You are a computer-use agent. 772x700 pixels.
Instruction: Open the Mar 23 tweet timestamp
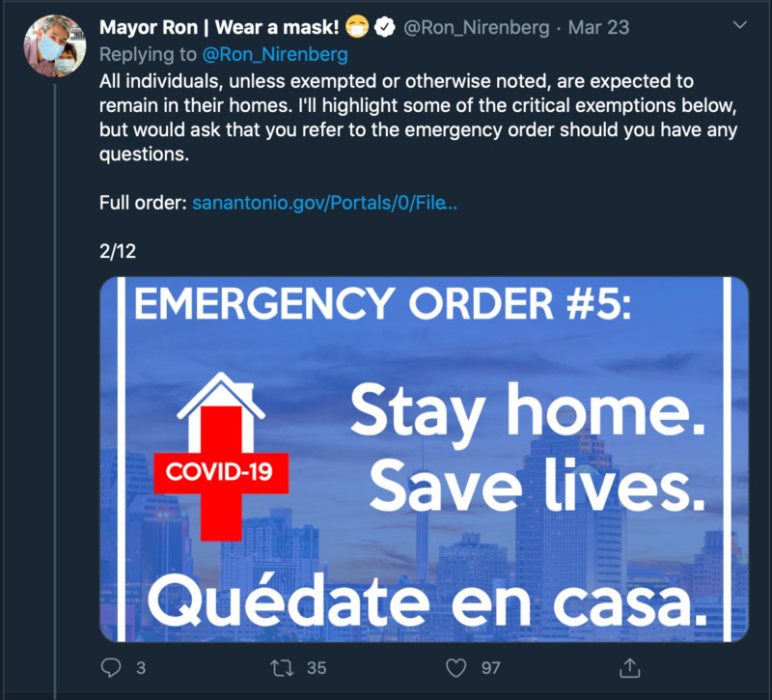[x=598, y=27]
